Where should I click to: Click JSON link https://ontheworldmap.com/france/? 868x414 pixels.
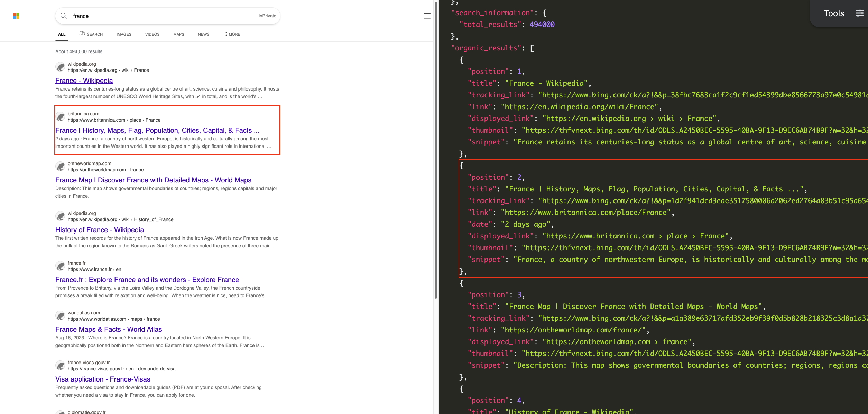573,330
